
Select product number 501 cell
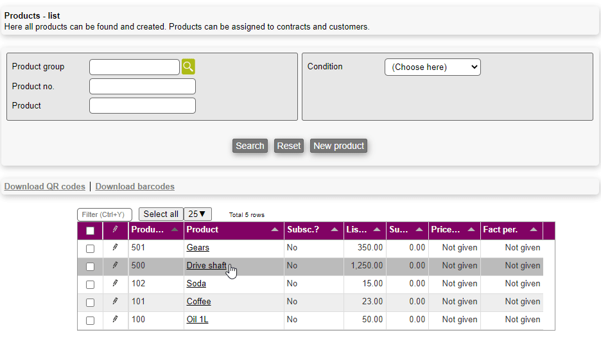click(x=156, y=248)
